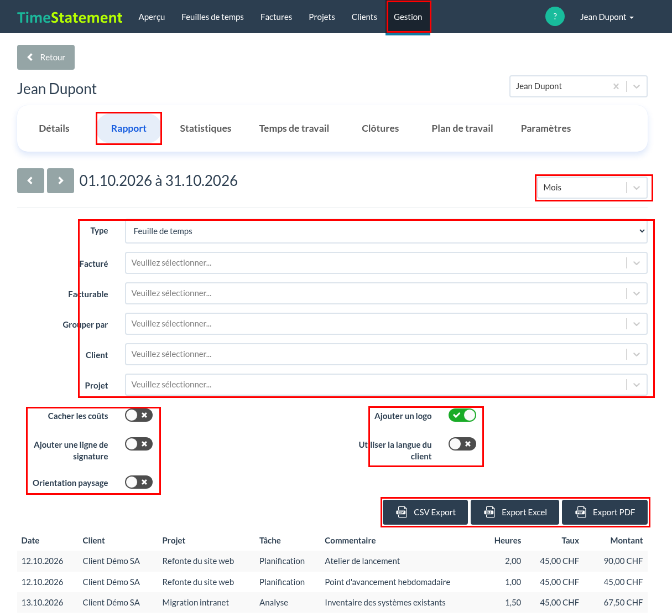This screenshot has width=672, height=616.
Task: Click the Retour button
Action: click(46, 58)
